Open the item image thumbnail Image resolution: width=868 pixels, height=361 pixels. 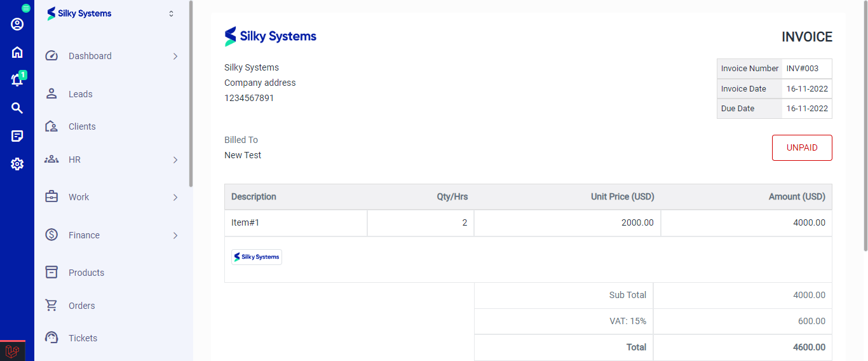(x=257, y=257)
